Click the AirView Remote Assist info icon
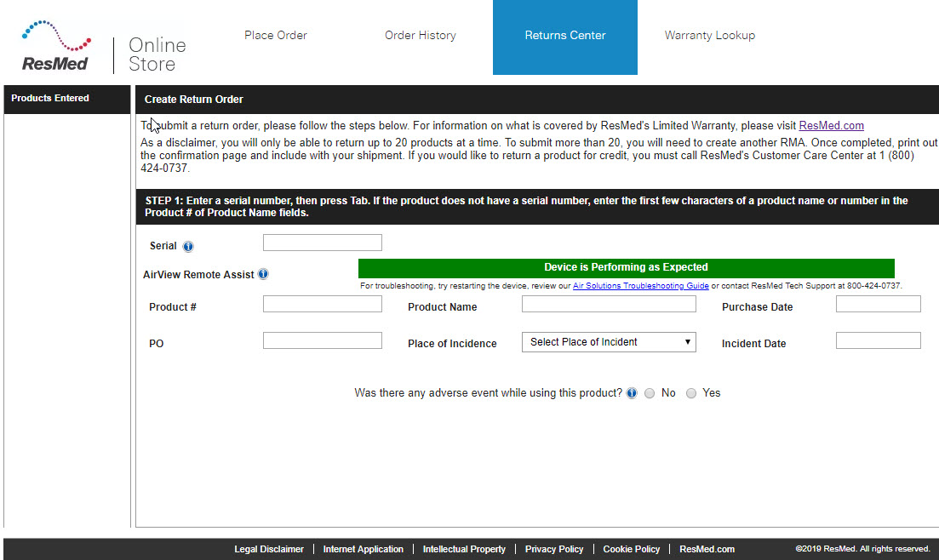The height and width of the screenshot is (560, 939). pos(263,274)
